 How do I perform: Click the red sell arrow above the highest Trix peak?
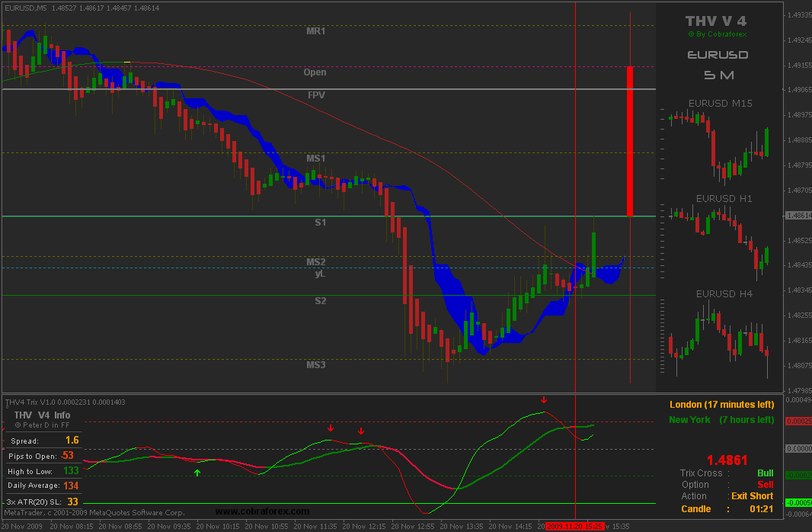tap(544, 400)
